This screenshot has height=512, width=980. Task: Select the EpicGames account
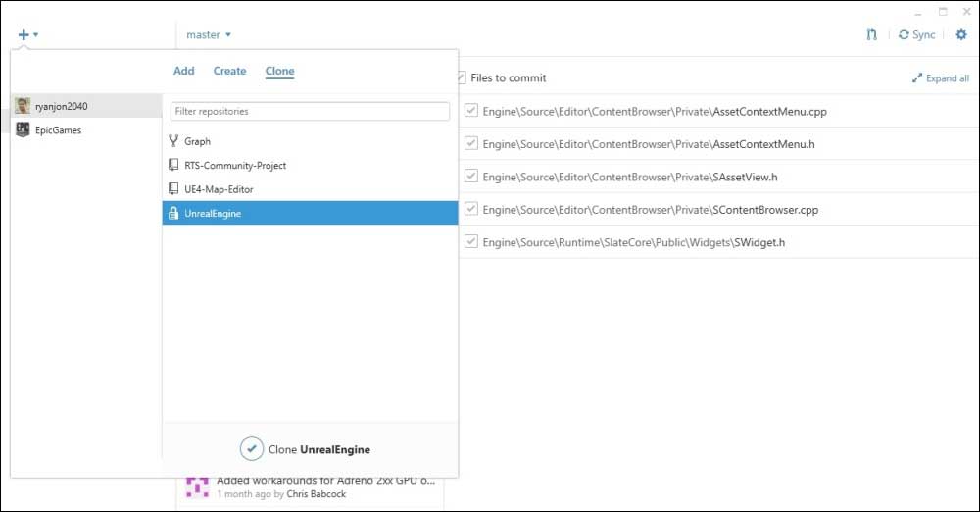86,129
